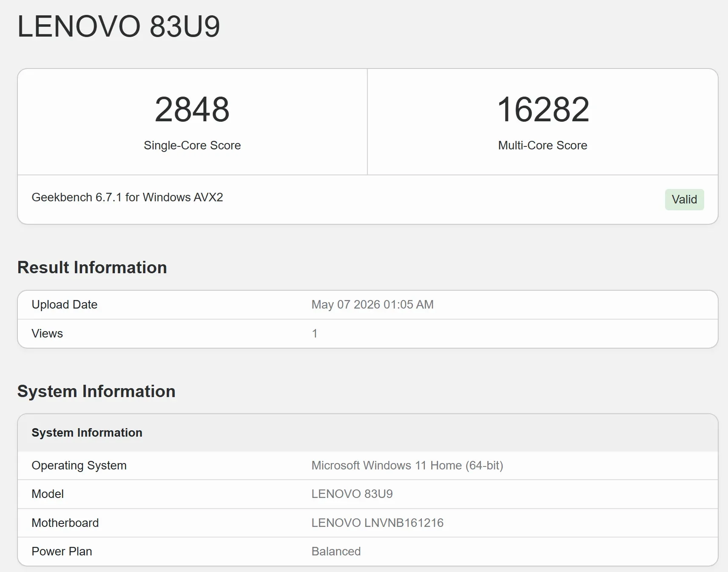Click the Upload Date row label
Screen dimensions: 728x572
point(64,305)
